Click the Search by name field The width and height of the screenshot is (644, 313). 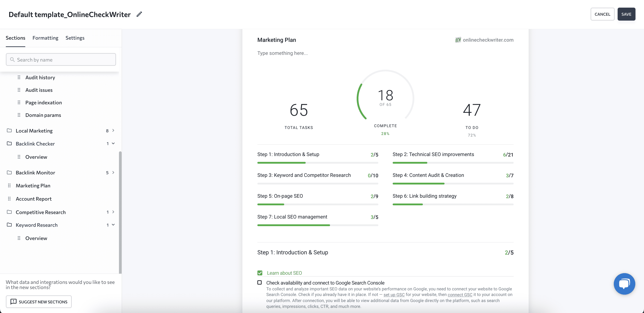point(61,60)
